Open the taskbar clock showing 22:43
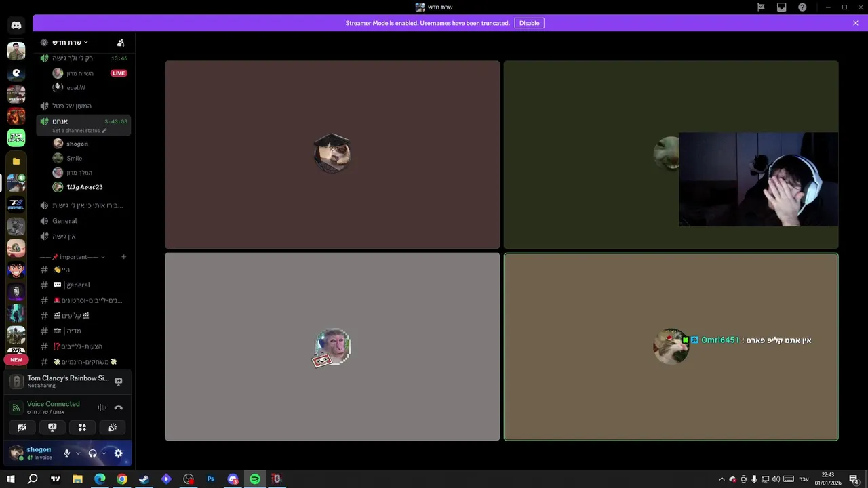Screen dimensions: 868x488 click(828, 479)
